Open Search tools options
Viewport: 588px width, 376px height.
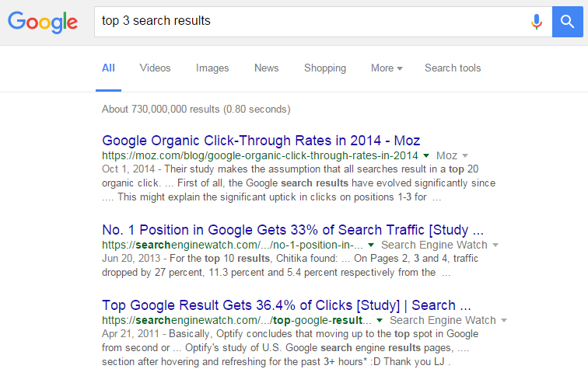453,68
